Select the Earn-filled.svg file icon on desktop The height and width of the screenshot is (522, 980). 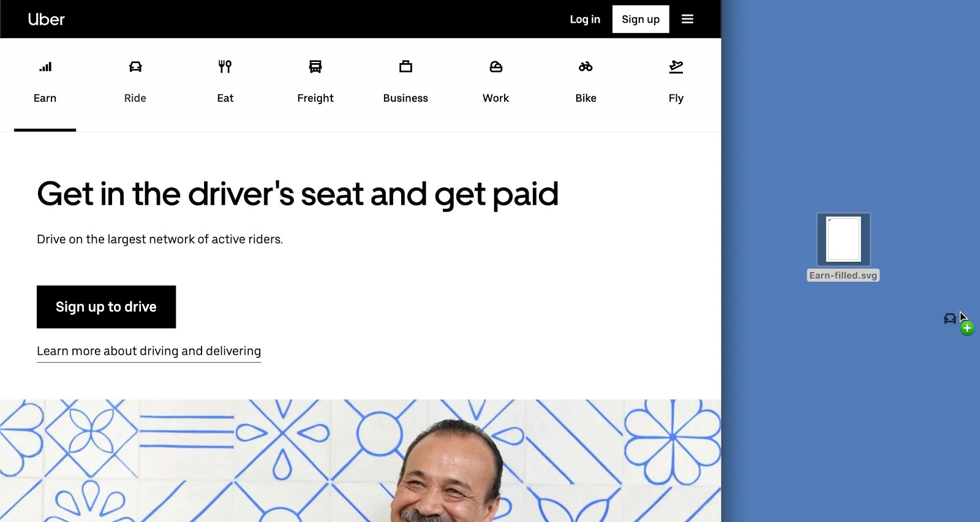coord(843,240)
